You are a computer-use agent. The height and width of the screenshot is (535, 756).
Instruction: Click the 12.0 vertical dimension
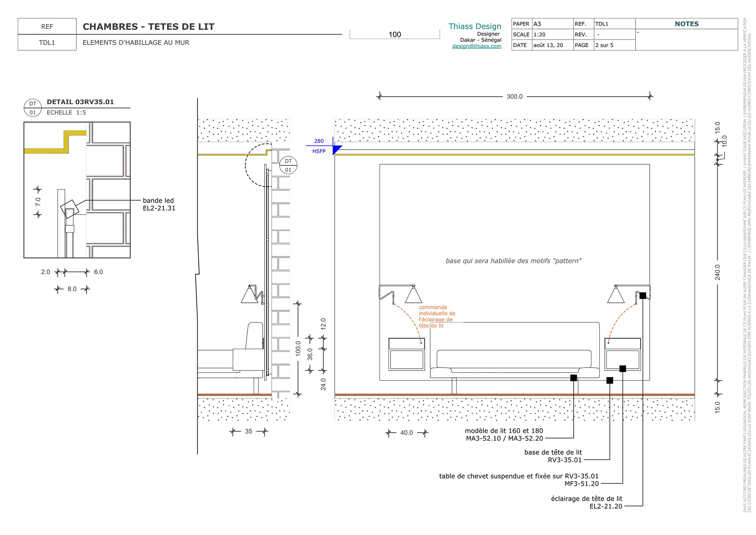pos(323,324)
